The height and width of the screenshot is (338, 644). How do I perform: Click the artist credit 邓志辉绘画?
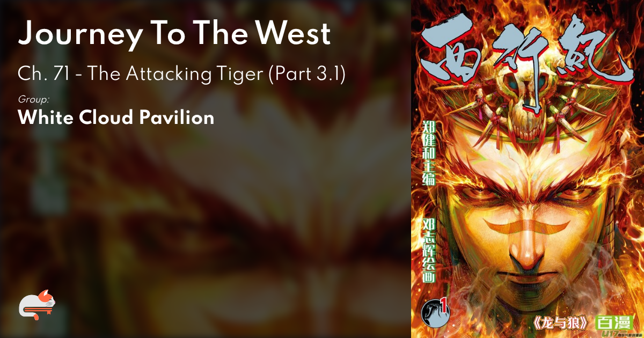427,248
